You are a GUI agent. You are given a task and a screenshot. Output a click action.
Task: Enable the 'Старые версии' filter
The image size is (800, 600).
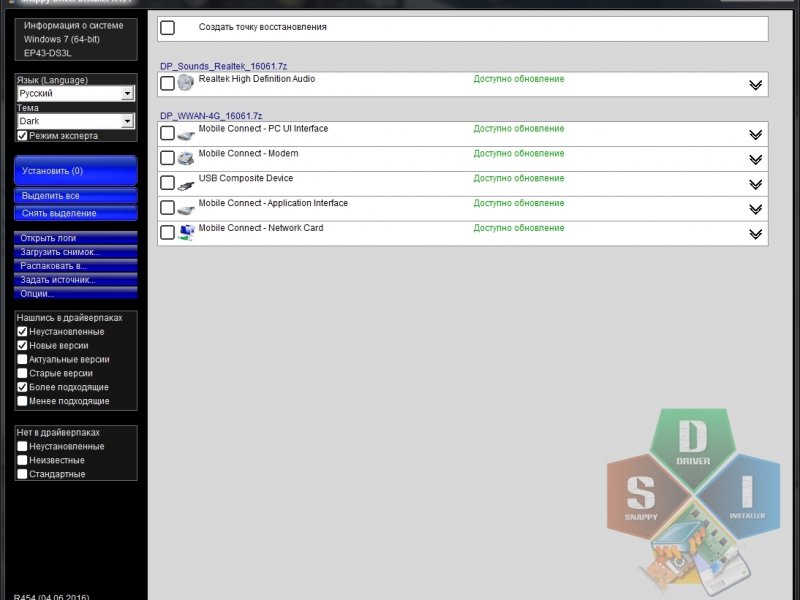click(22, 373)
